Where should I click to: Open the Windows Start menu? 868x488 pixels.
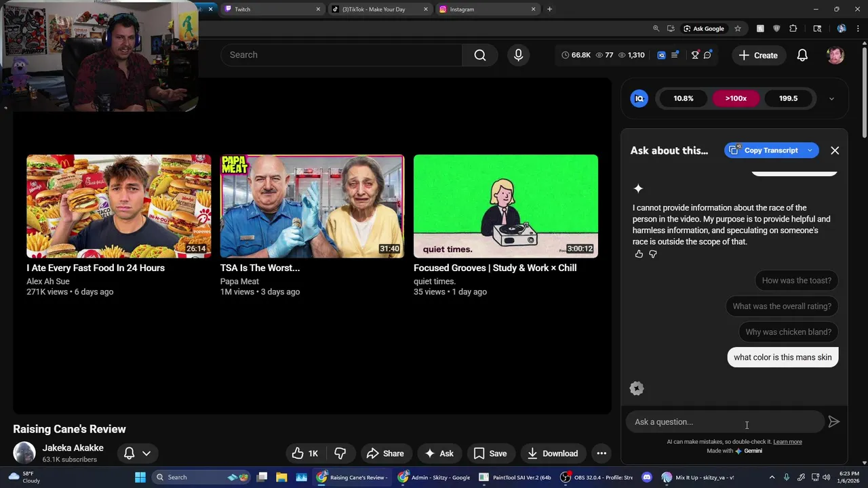[140, 477]
